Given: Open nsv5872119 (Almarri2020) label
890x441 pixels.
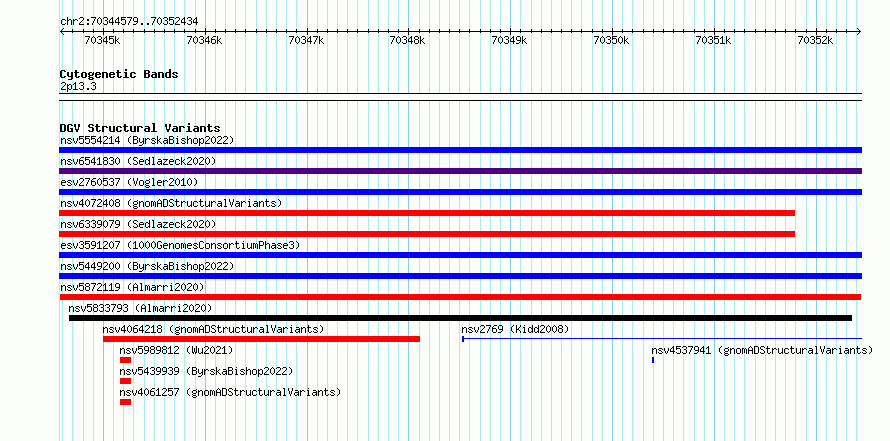Looking at the screenshot, I should pyautogui.click(x=132, y=287).
